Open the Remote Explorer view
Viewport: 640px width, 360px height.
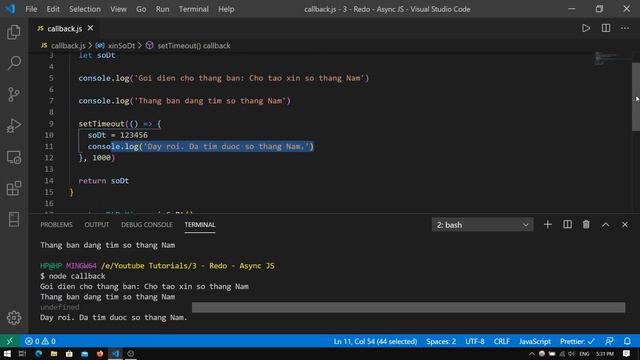14,157
